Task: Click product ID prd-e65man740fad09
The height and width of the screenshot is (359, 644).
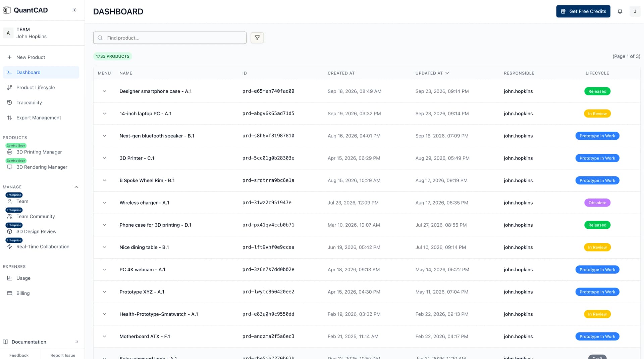Action: click(268, 91)
